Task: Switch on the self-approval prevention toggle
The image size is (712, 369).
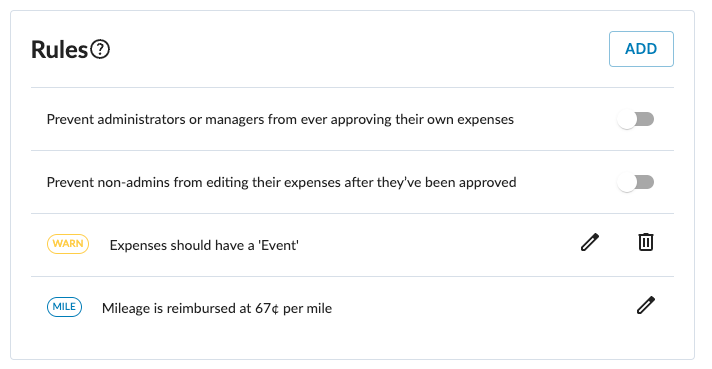Action: (636, 119)
